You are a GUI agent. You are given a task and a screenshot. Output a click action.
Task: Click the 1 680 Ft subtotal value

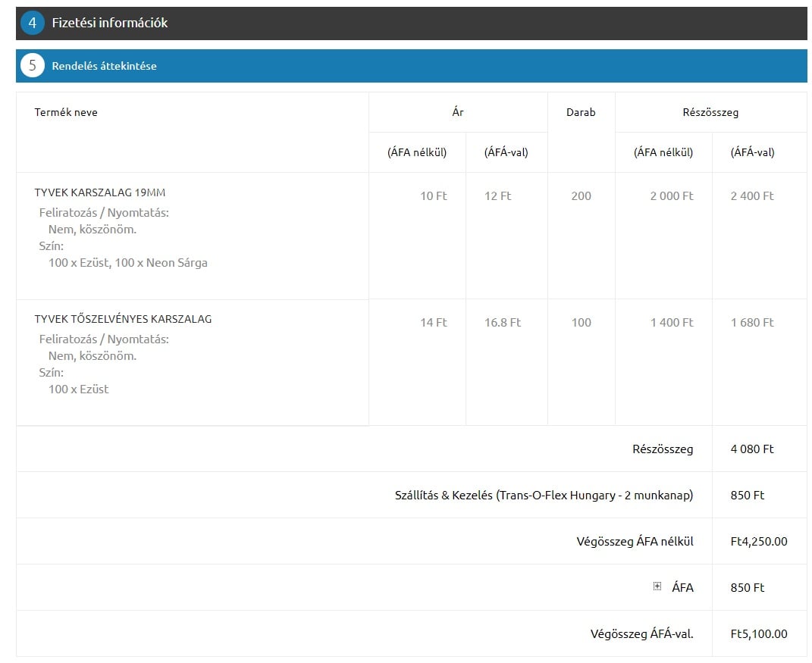752,322
